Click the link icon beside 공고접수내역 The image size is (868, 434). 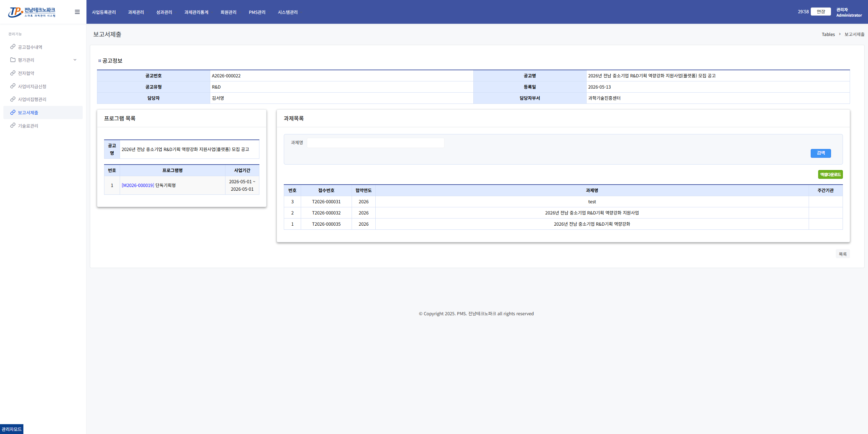13,47
